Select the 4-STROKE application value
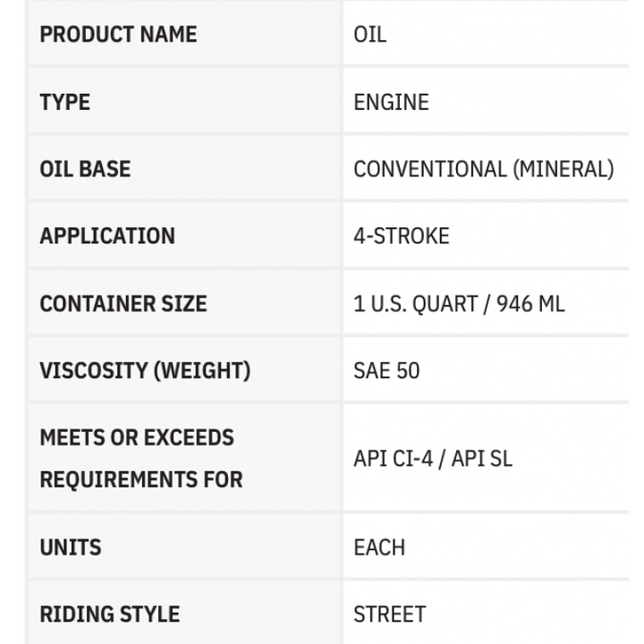 [x=402, y=236]
